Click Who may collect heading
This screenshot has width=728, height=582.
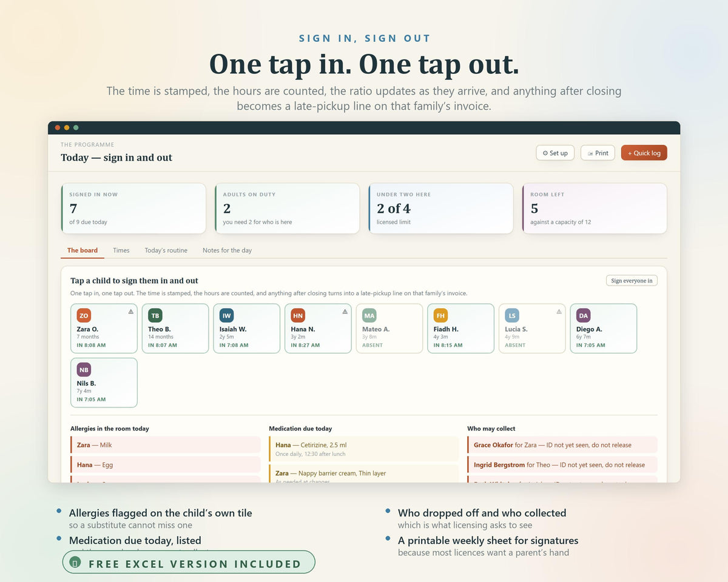(x=491, y=429)
